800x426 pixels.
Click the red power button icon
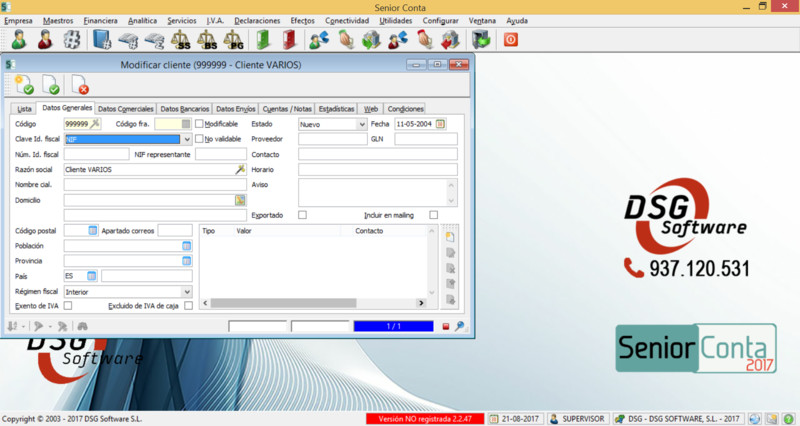tap(511, 40)
